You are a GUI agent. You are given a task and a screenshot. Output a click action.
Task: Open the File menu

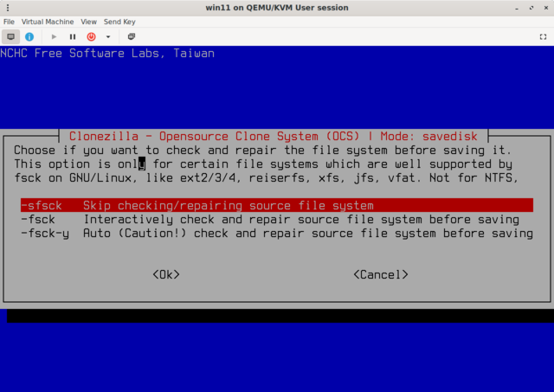point(9,21)
